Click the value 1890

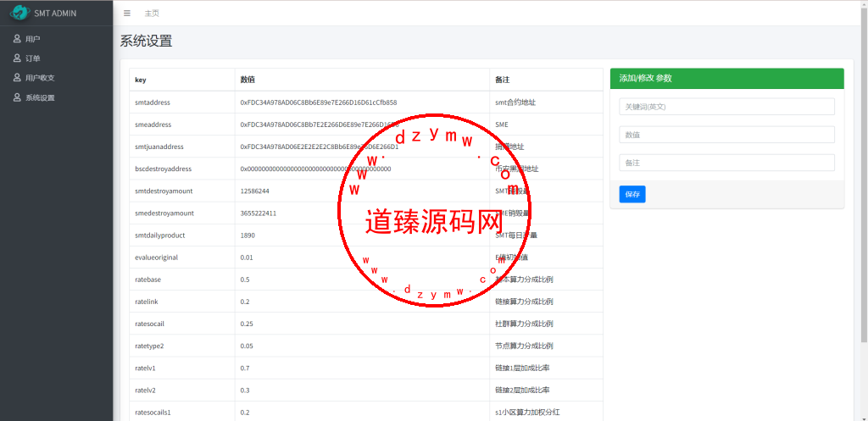(x=248, y=235)
